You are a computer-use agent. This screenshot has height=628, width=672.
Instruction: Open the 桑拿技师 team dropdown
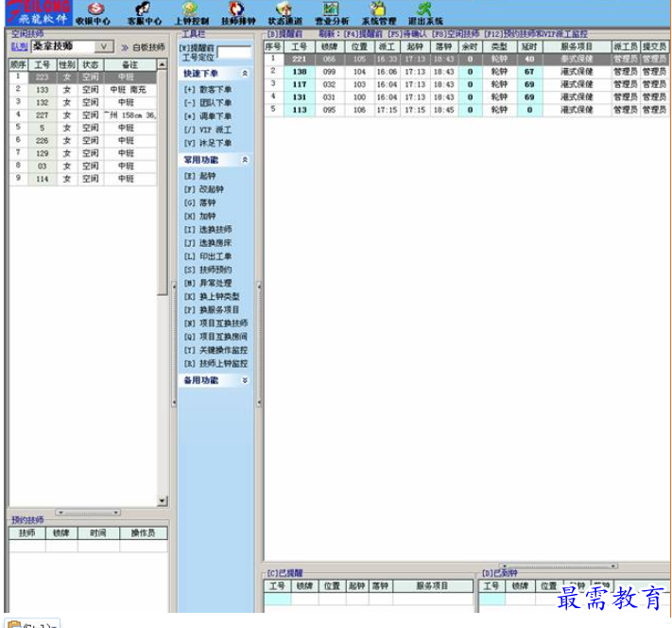tap(104, 46)
